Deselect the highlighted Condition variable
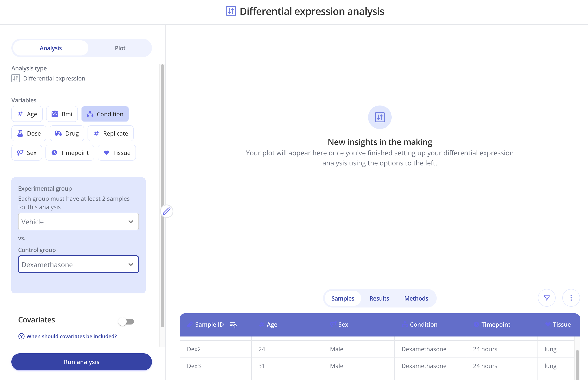 (105, 114)
